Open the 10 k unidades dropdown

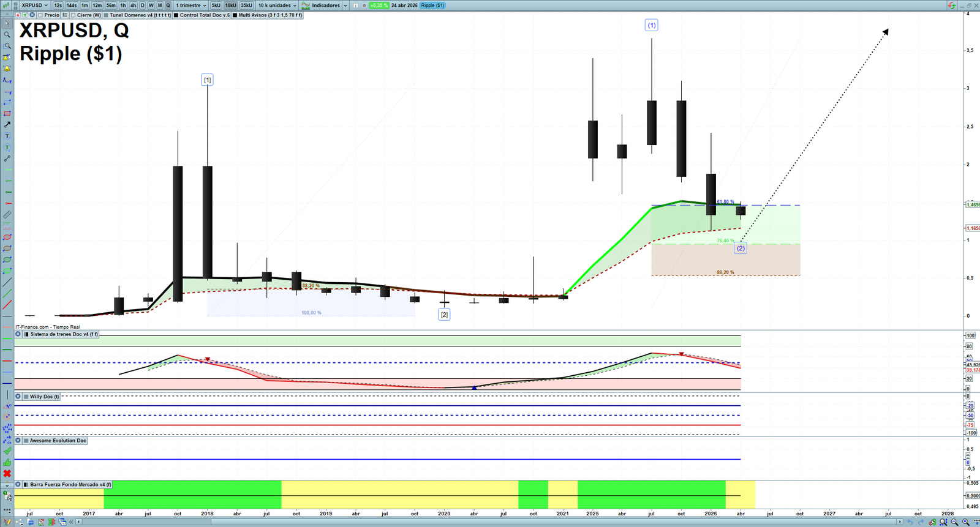point(277,6)
